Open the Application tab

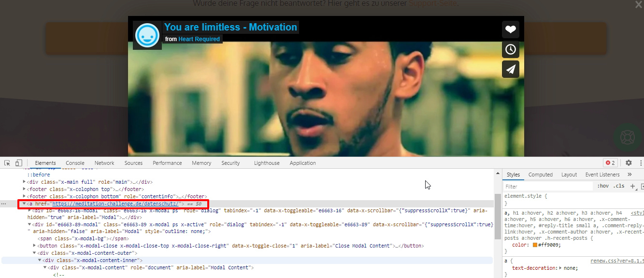[302, 163]
